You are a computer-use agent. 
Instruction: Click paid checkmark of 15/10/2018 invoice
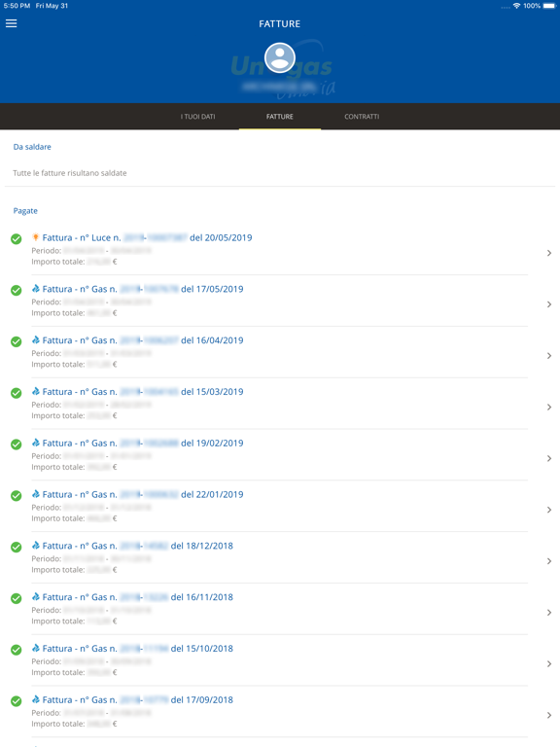pos(17,651)
